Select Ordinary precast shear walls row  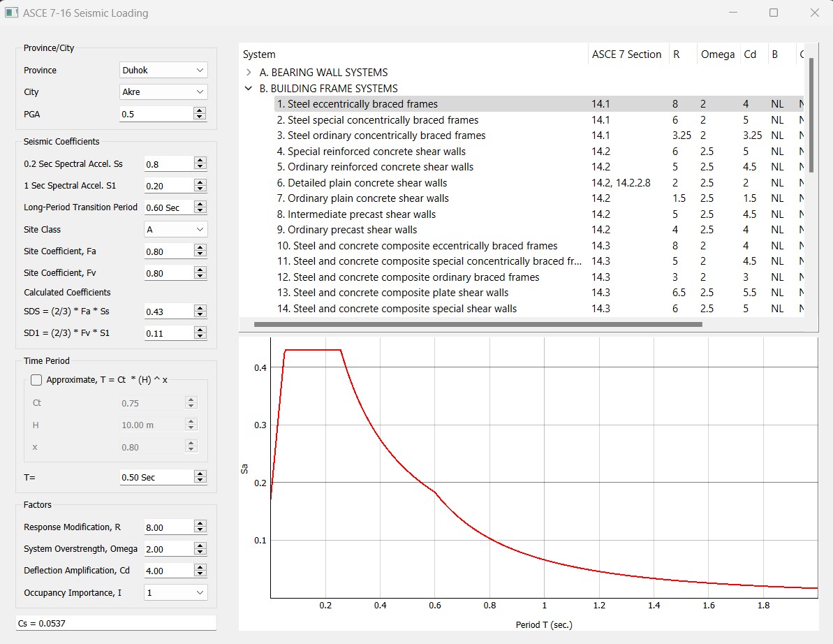coord(538,230)
